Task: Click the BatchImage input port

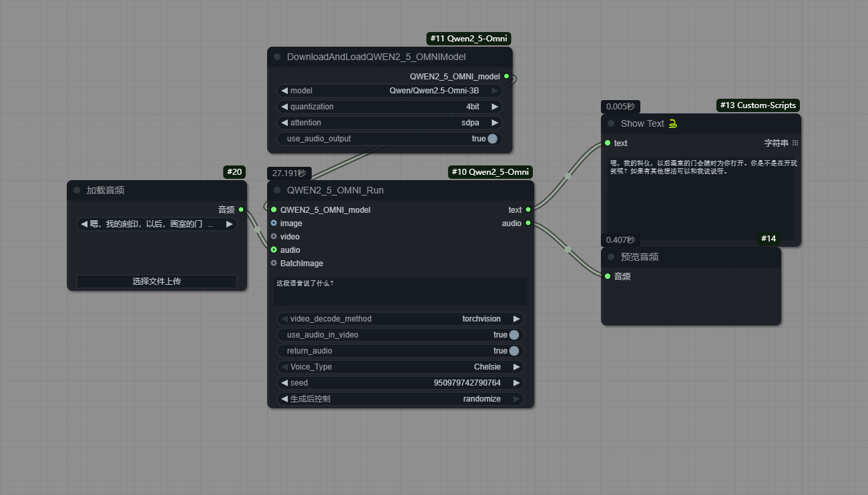Action: tap(274, 263)
